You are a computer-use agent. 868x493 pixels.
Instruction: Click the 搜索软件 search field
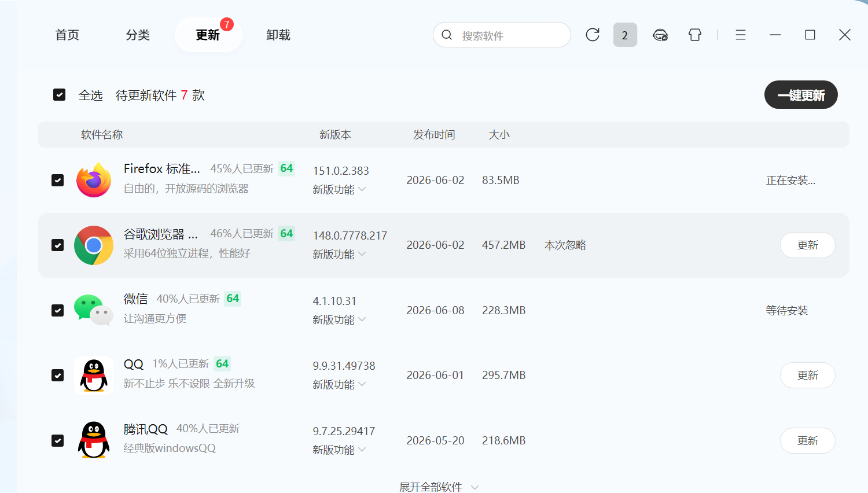[x=502, y=35]
